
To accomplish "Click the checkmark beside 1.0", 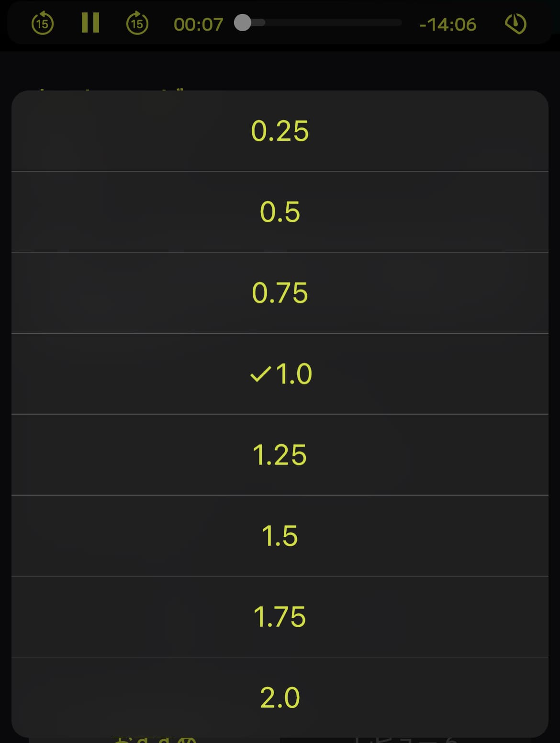I will [260, 374].
